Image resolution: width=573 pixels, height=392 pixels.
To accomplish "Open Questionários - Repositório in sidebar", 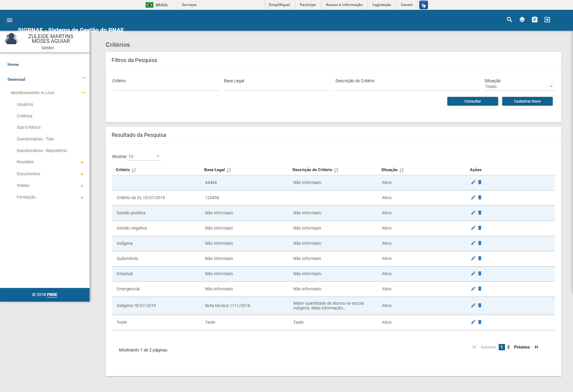I will tap(42, 151).
